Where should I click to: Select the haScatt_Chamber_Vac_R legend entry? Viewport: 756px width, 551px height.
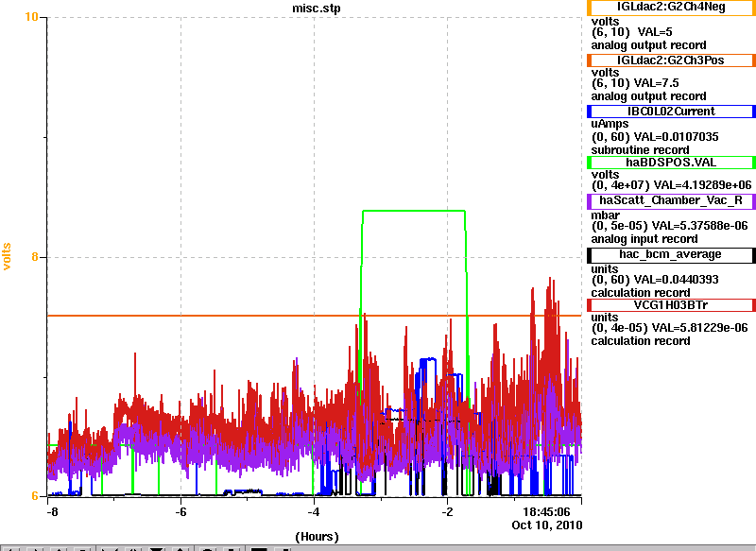click(x=671, y=201)
